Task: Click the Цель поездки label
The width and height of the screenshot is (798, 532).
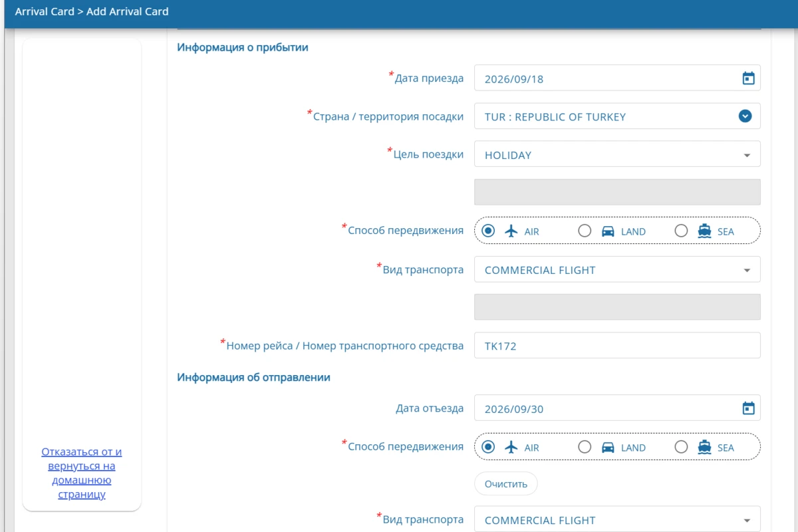Action: (x=428, y=154)
